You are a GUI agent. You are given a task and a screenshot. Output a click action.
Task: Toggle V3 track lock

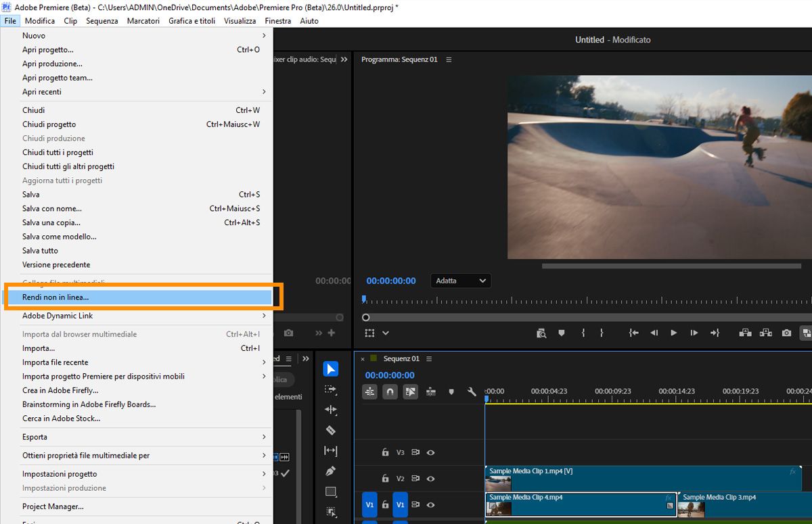[385, 452]
